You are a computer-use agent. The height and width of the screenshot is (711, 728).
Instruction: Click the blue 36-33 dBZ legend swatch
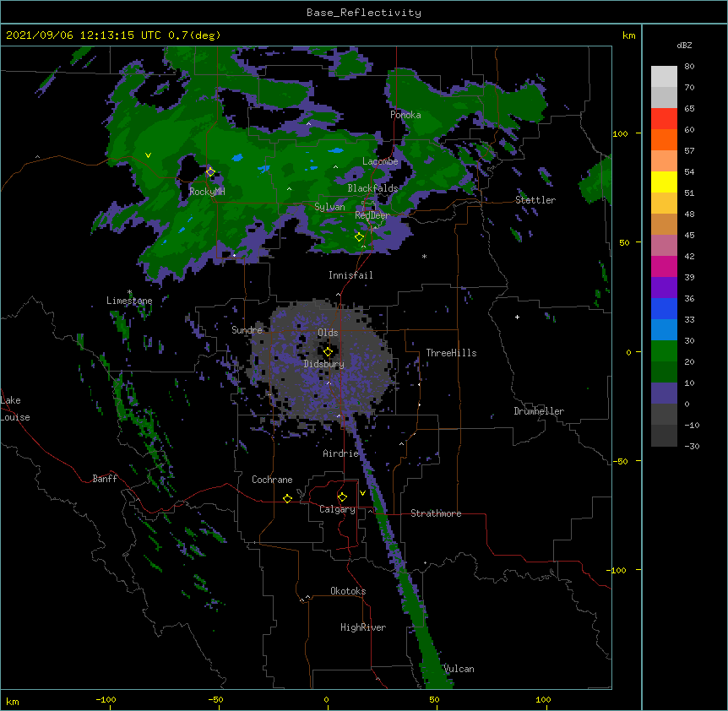coord(664,308)
